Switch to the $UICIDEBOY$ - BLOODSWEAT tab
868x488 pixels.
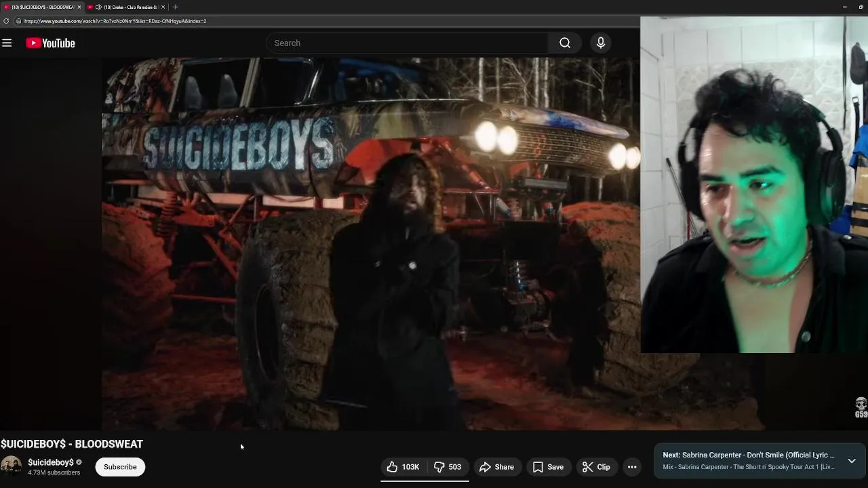coord(42,7)
